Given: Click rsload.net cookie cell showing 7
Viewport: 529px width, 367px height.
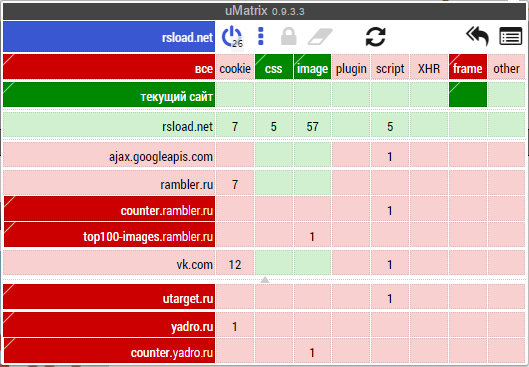Looking at the screenshot, I should pos(235,125).
